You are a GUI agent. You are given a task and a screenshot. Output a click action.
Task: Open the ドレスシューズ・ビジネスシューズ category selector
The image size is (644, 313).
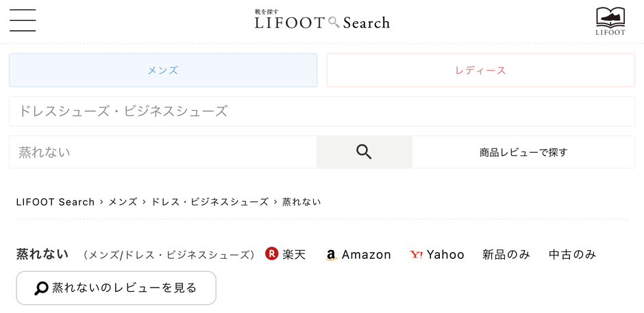tap(322, 111)
